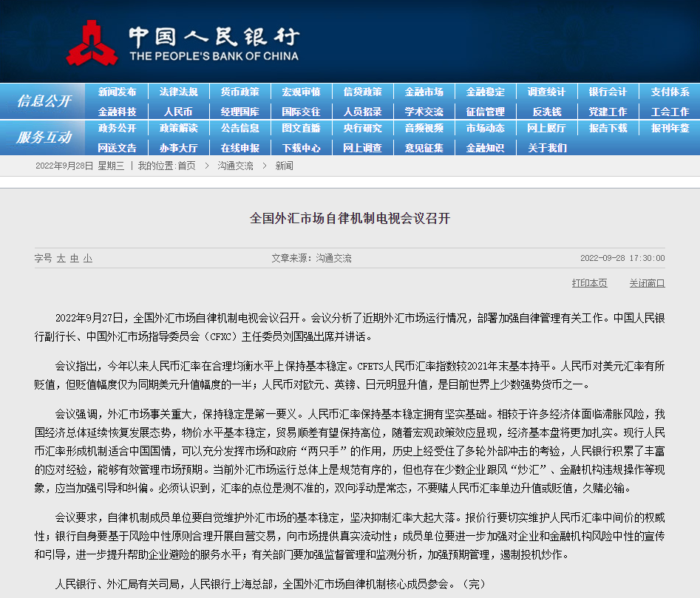The image size is (700, 598).
Task: Go to 报刊年鉴 section
Action: (670, 128)
